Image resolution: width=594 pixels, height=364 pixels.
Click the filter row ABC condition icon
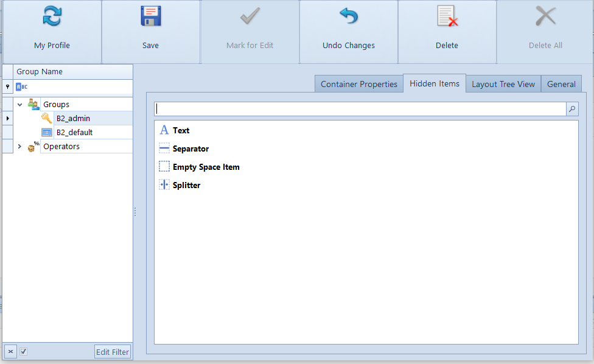pos(21,86)
